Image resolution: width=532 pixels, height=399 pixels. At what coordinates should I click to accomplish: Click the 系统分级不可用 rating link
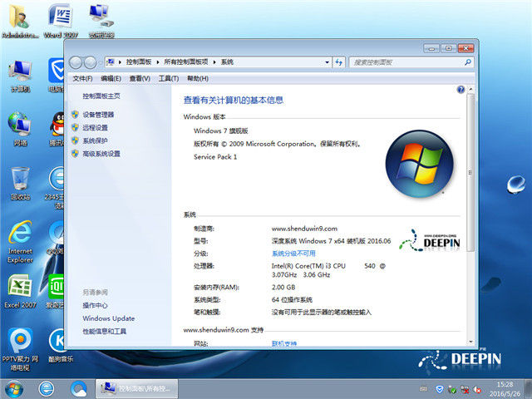tap(293, 254)
